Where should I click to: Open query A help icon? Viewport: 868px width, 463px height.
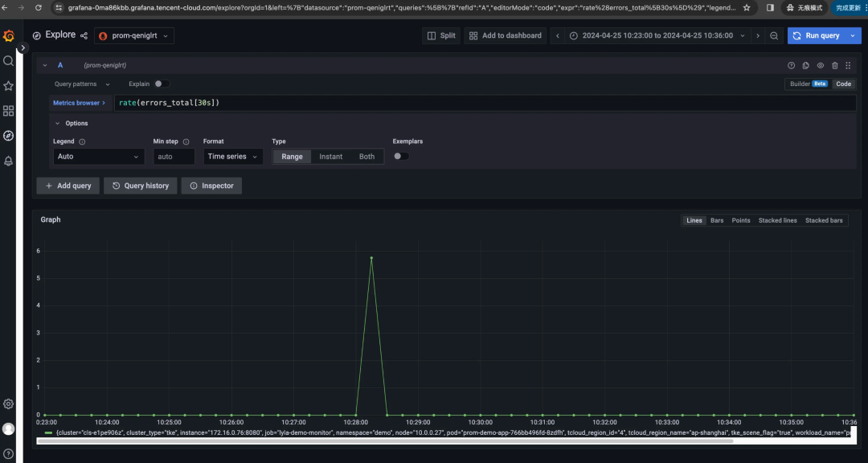click(791, 65)
